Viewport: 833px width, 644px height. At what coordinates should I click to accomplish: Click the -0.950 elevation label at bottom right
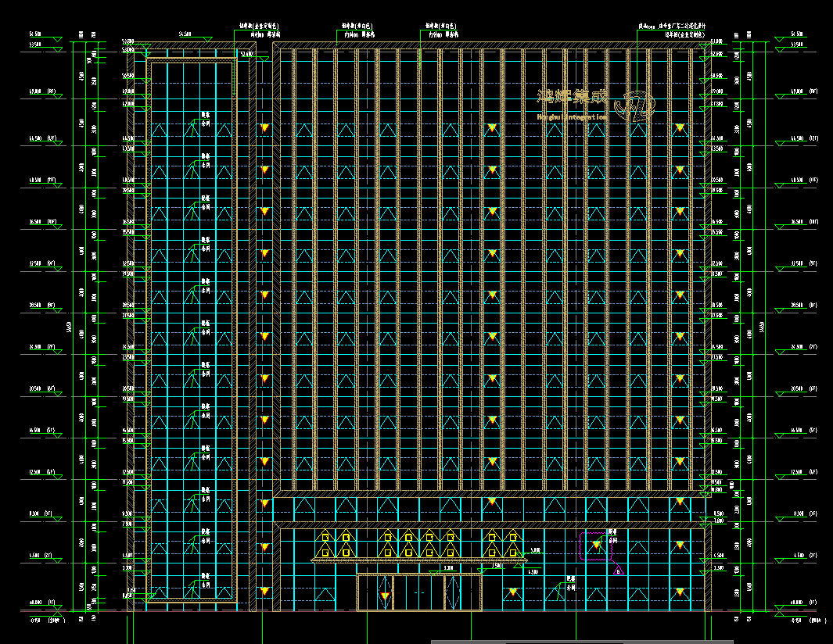[x=795, y=620]
